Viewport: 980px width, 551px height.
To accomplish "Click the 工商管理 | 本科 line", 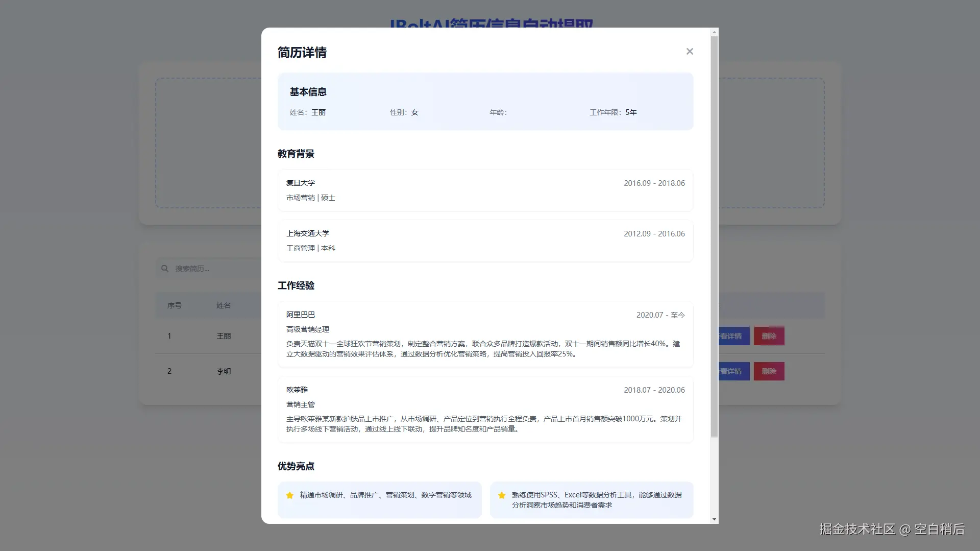I will coord(311,248).
